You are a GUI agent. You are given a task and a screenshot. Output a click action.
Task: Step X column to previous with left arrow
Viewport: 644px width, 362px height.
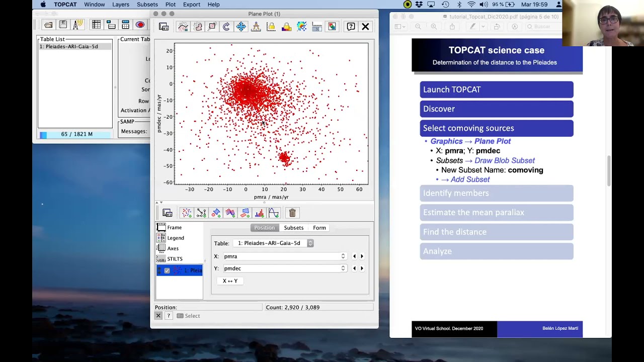coord(354,256)
